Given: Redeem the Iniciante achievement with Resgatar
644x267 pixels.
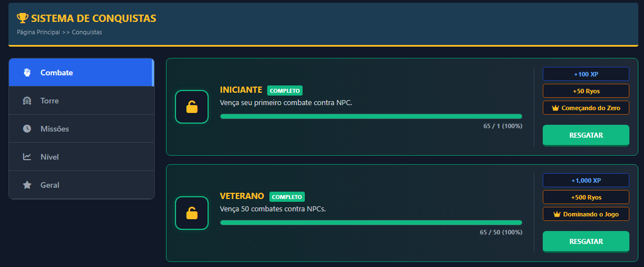Looking at the screenshot, I should click(586, 135).
